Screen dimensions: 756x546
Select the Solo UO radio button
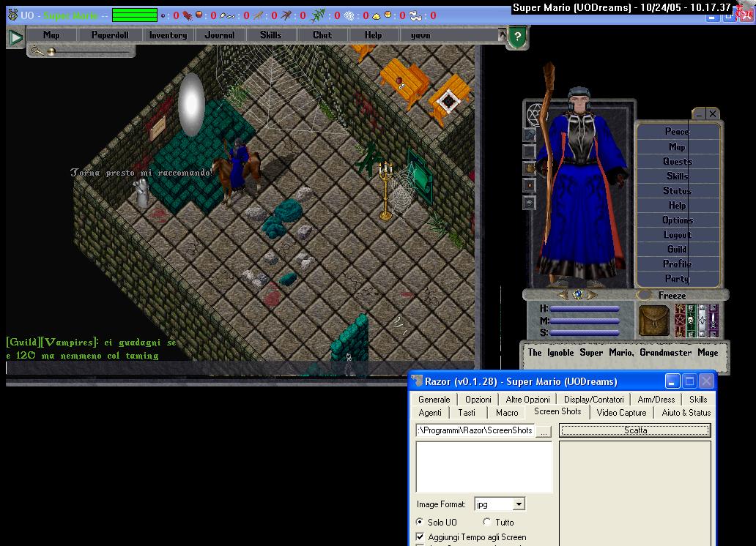pos(437,523)
